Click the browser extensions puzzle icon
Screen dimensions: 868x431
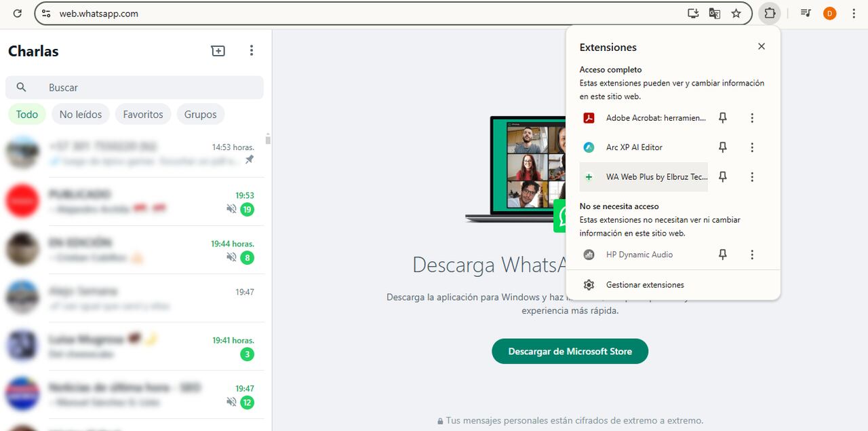pos(770,13)
